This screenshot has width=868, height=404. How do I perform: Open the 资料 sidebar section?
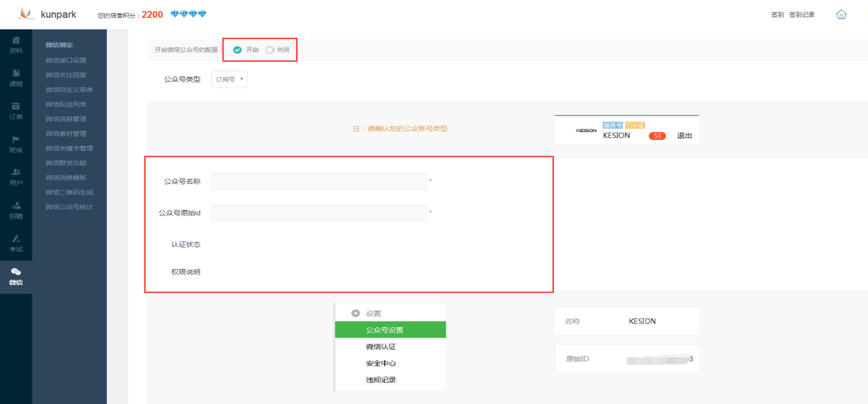coord(16,45)
